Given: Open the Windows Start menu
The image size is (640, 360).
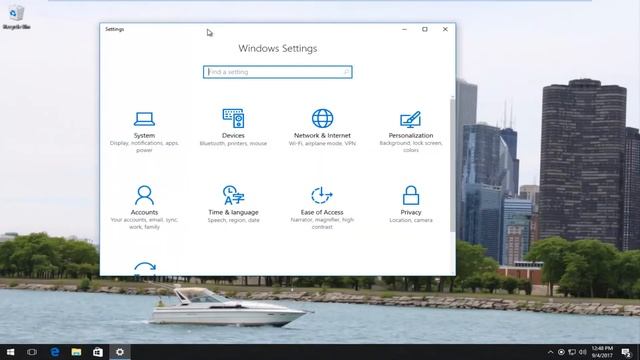Looking at the screenshot, I should coord(10,352).
